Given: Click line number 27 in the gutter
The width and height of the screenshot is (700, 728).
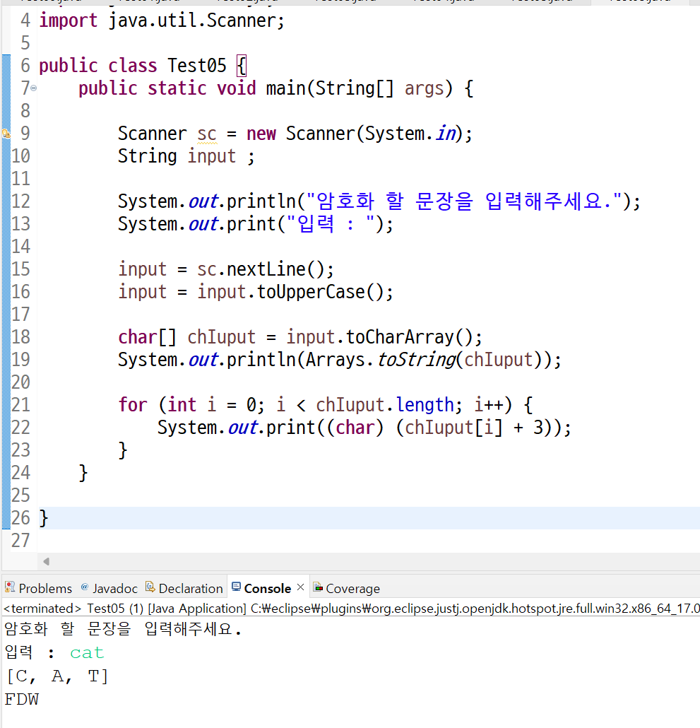Looking at the screenshot, I should tap(20, 541).
